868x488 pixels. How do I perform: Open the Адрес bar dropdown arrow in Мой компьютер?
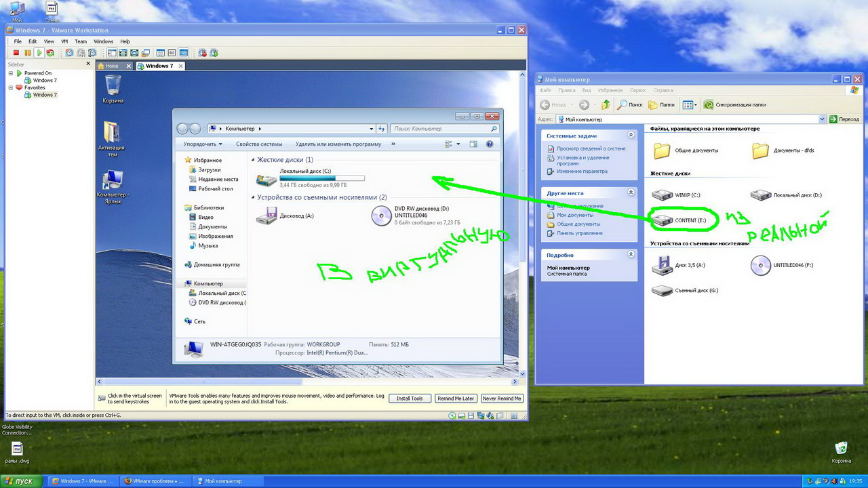(822, 119)
